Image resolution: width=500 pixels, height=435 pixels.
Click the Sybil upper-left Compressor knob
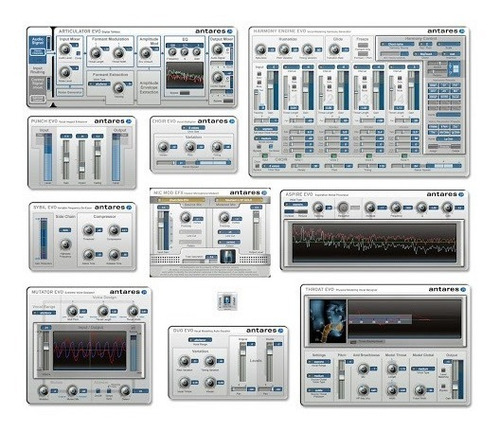coord(88,230)
